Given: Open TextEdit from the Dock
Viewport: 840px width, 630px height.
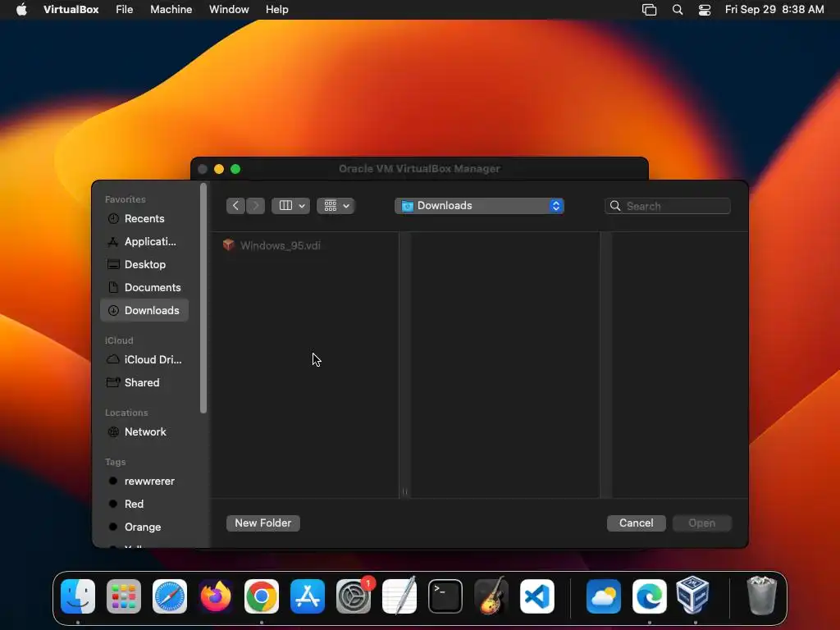Looking at the screenshot, I should pos(399,596).
